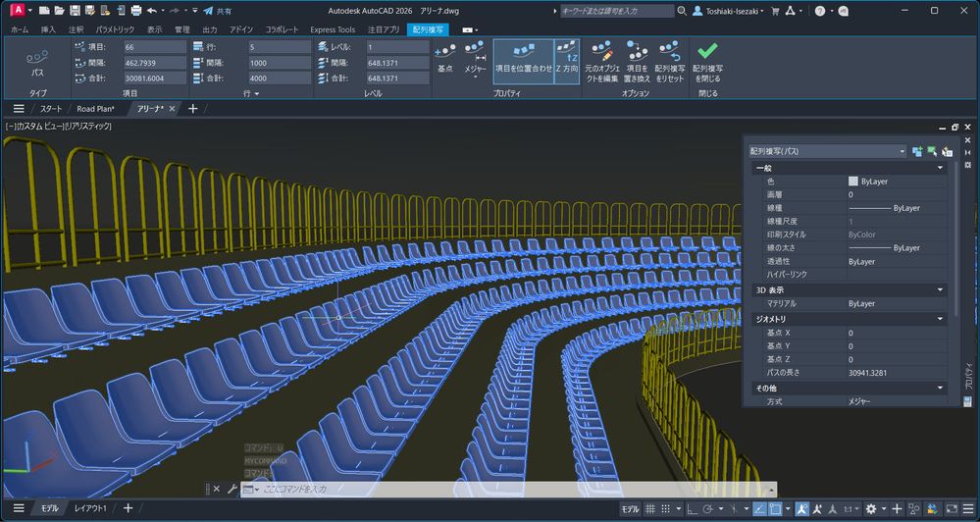Click 配列複写をリセット reset array tool
The width and height of the screenshot is (980, 522).
669,62
